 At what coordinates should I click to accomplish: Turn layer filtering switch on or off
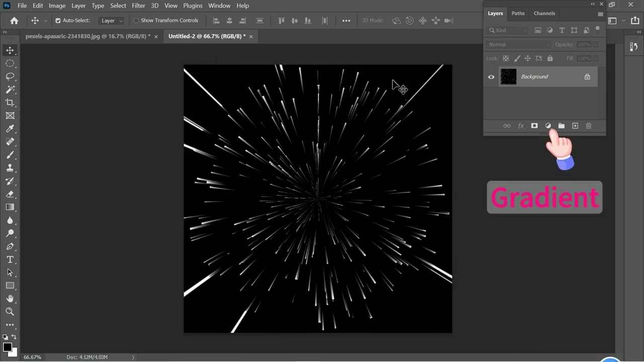click(x=597, y=29)
